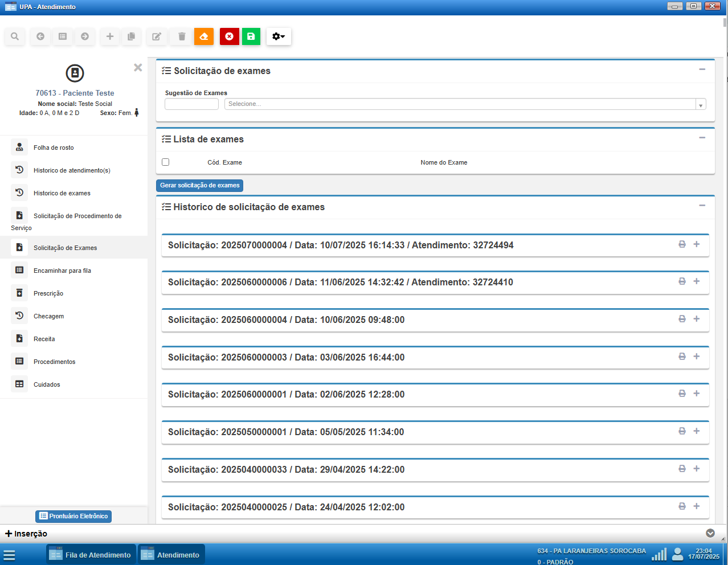Click the trash delete icon
The image size is (728, 565).
coord(182,36)
